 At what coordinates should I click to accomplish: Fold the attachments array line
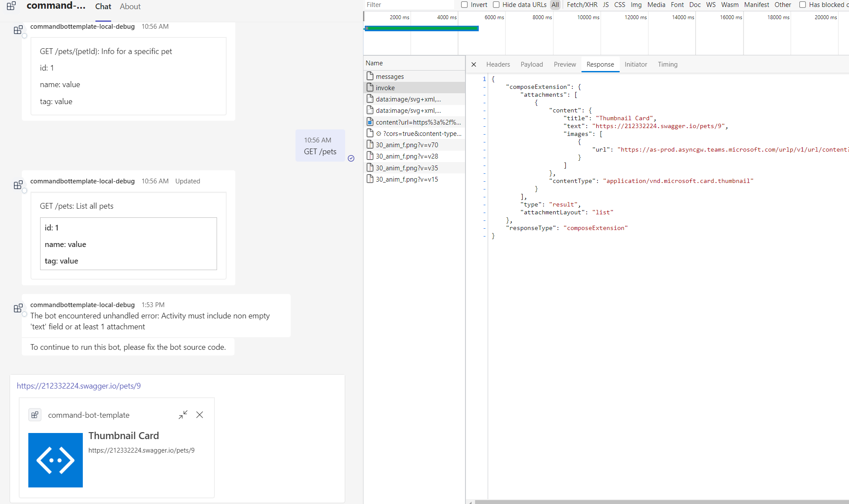[484, 95]
